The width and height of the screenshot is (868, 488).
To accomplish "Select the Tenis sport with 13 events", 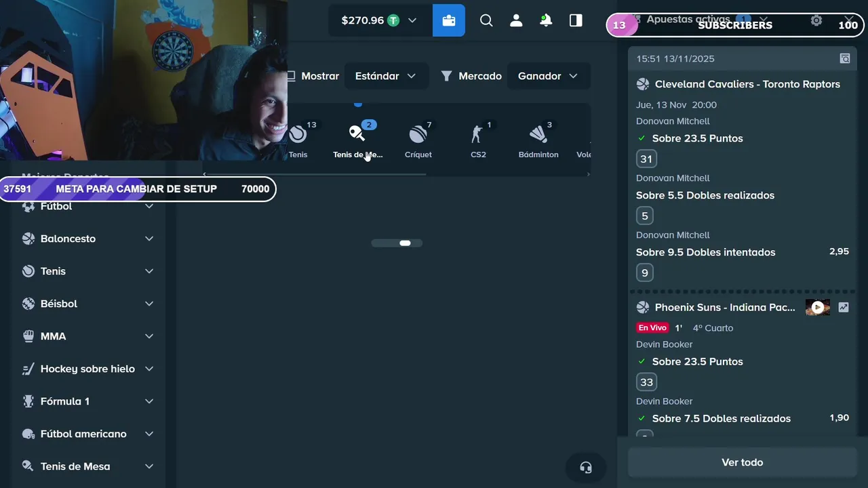I will 298,140.
